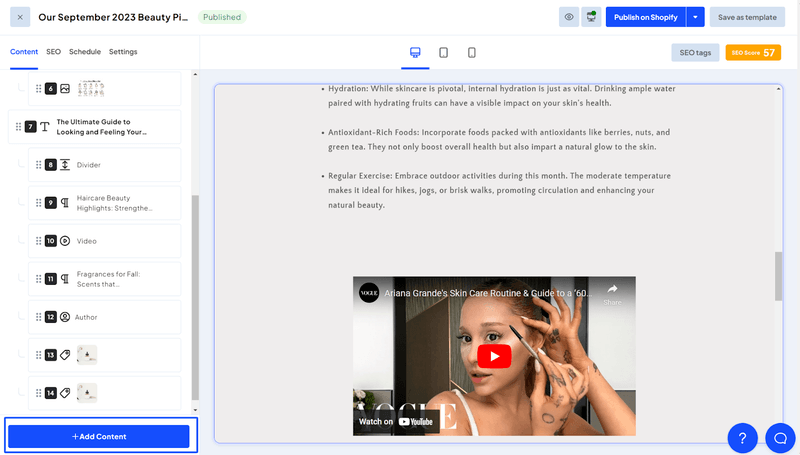The width and height of the screenshot is (800, 455).
Task: Click the eye preview icon
Action: click(x=568, y=17)
